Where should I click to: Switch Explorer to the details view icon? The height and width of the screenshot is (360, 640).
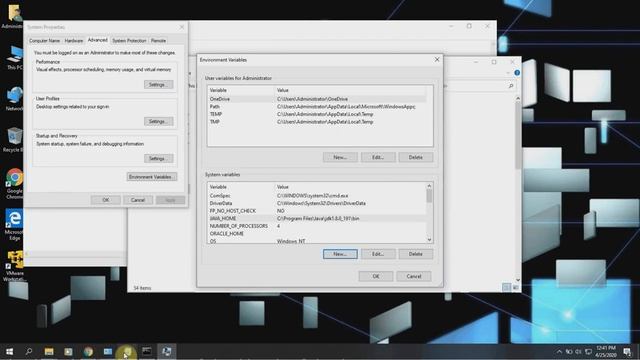[x=507, y=288]
